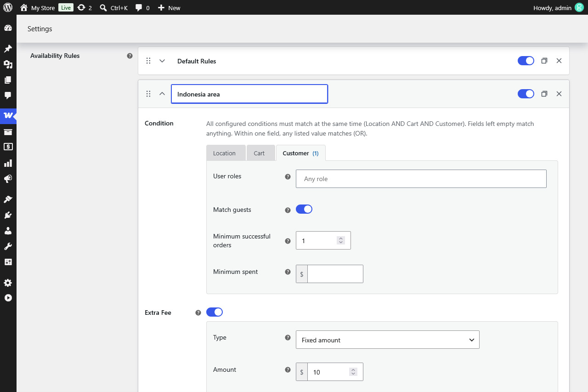The height and width of the screenshot is (392, 588).
Task: Open Plugins icon in sidebar
Action: [8, 215]
